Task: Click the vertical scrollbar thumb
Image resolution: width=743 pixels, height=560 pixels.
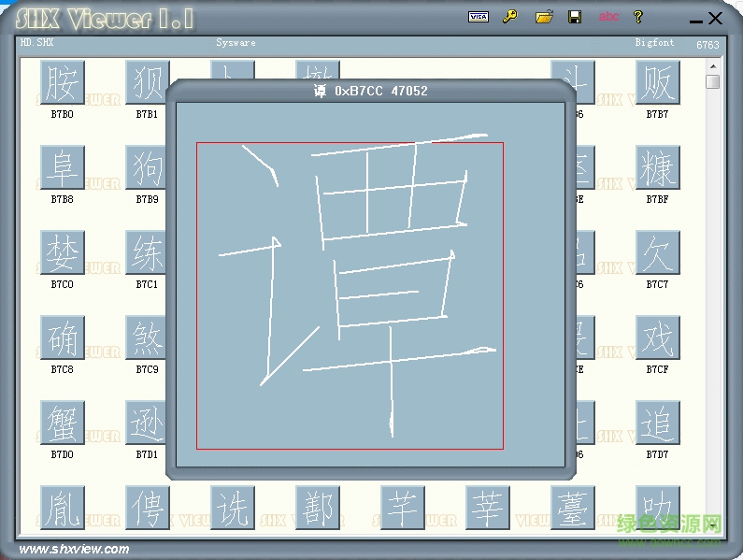Action: click(713, 81)
